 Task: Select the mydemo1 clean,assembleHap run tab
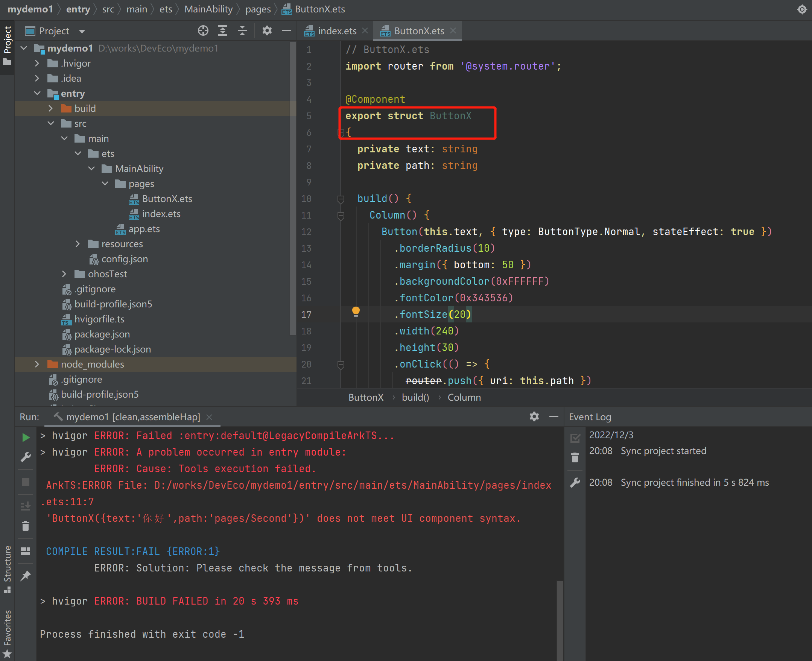pyautogui.click(x=132, y=417)
